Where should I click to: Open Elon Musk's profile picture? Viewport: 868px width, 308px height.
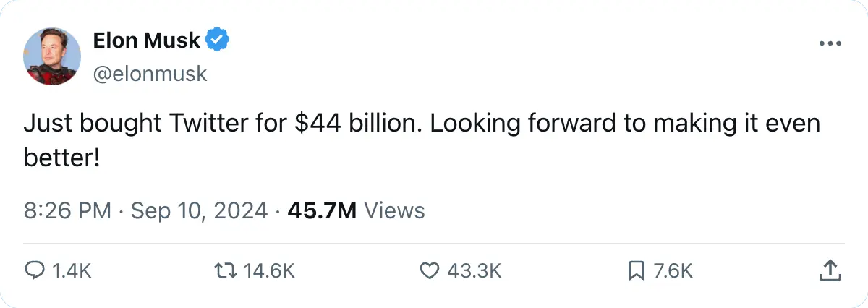pos(51,57)
